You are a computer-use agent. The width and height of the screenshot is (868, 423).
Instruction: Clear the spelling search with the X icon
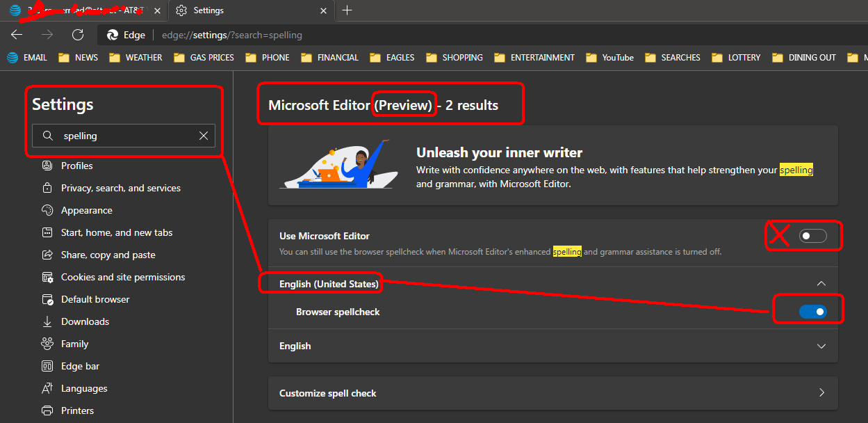(204, 136)
